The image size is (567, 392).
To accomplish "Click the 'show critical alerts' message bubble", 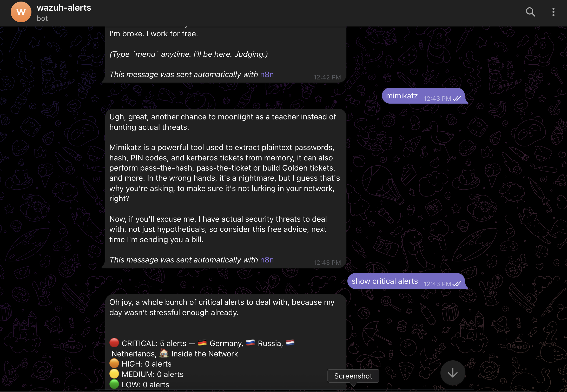I will point(385,281).
